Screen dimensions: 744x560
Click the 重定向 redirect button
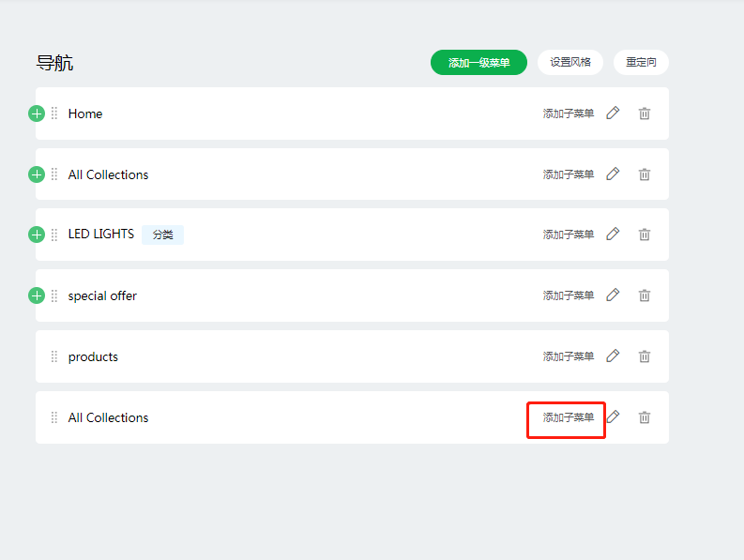[x=641, y=62]
